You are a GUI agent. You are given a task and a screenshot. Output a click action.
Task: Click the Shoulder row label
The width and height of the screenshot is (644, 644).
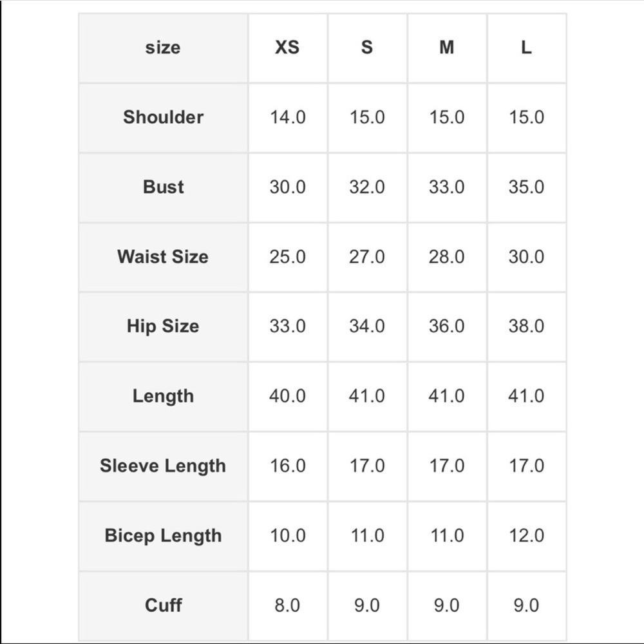(163, 117)
